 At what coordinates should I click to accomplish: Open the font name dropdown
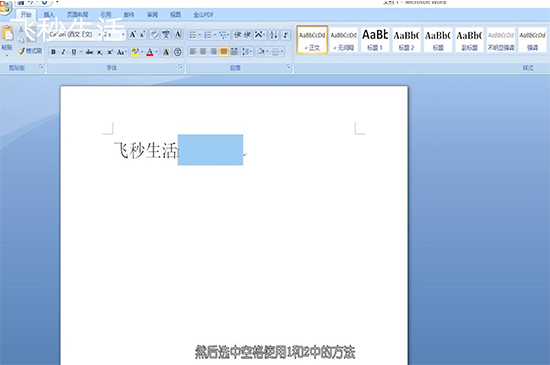100,34
